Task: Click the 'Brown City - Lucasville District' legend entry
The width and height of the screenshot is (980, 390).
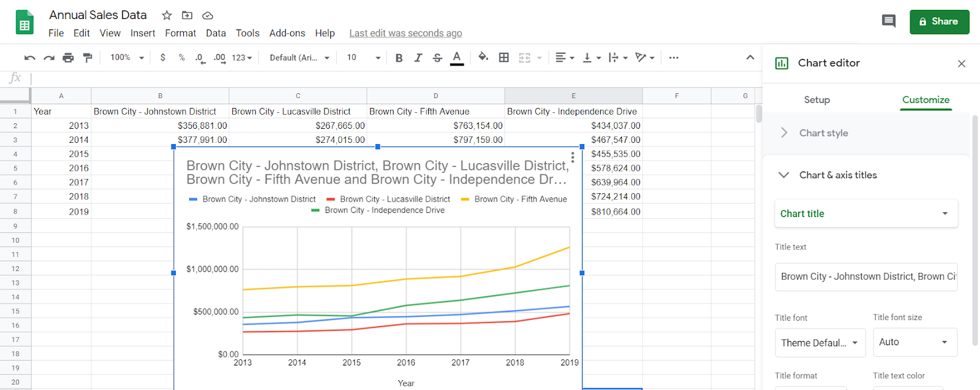Action: pyautogui.click(x=388, y=199)
